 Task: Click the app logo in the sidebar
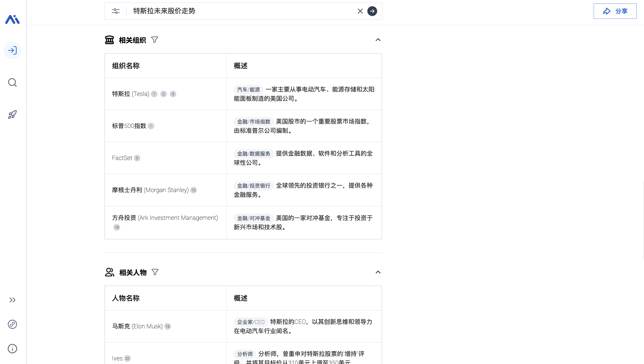click(12, 19)
